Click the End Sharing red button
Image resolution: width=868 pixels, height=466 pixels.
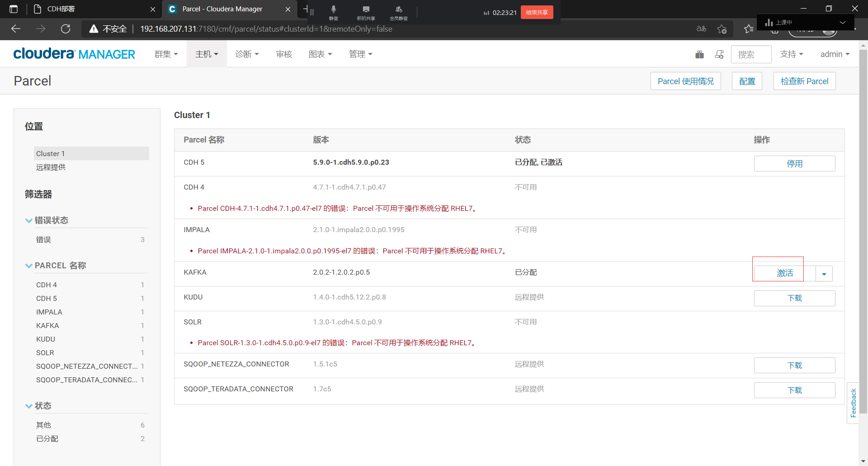click(537, 12)
